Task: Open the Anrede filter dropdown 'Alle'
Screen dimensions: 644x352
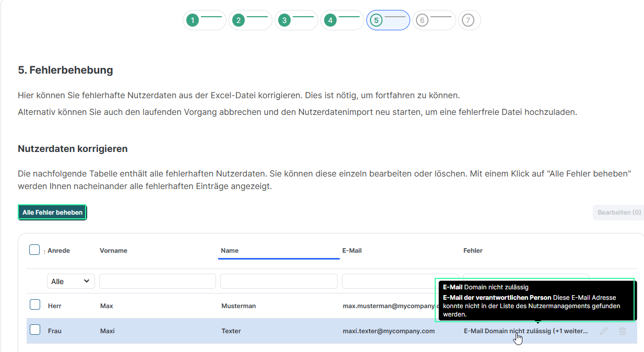Action: (x=71, y=281)
